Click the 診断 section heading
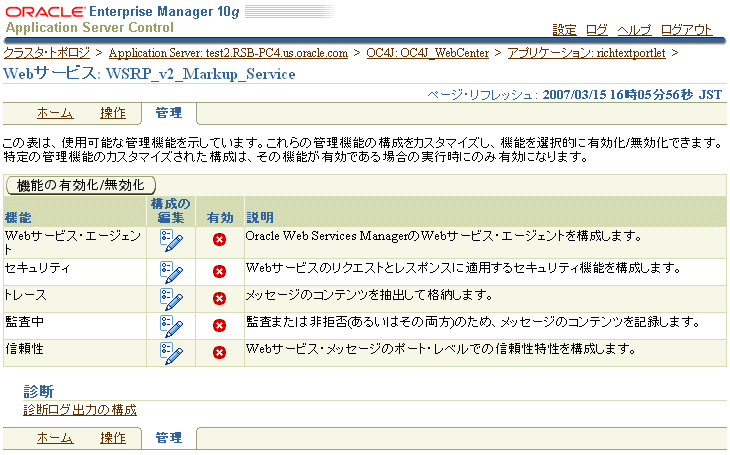The image size is (730, 455). 39,392
